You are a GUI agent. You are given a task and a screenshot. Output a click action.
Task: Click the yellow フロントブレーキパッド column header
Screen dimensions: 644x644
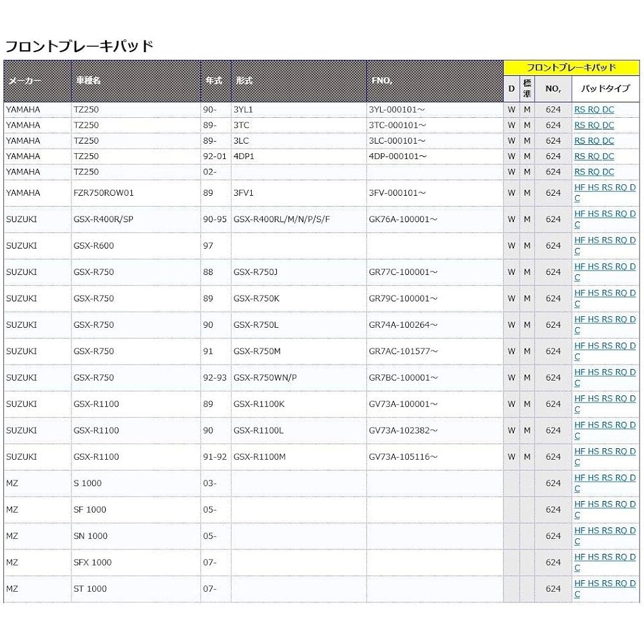click(x=571, y=68)
